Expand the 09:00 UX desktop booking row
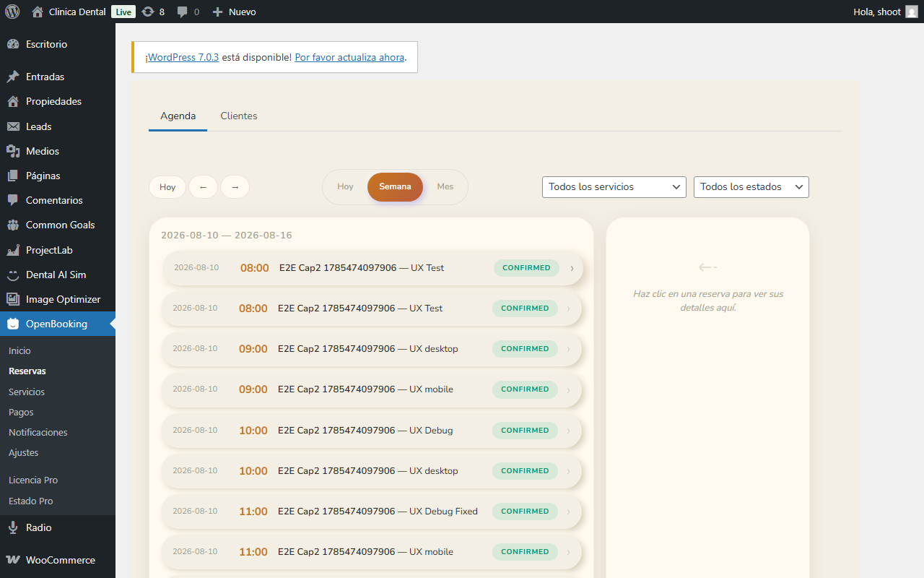The image size is (924, 578). tap(371, 349)
